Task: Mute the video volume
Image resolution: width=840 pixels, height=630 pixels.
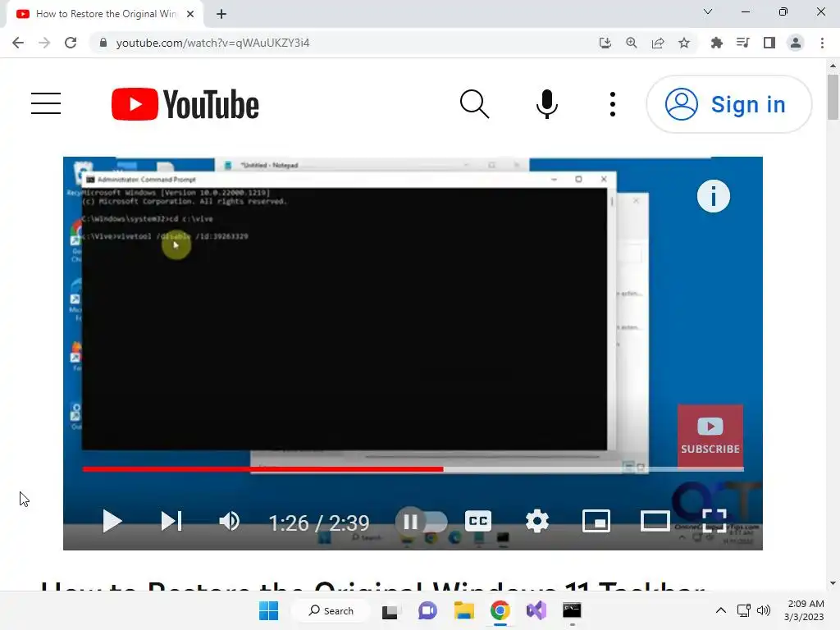Action: [230, 521]
